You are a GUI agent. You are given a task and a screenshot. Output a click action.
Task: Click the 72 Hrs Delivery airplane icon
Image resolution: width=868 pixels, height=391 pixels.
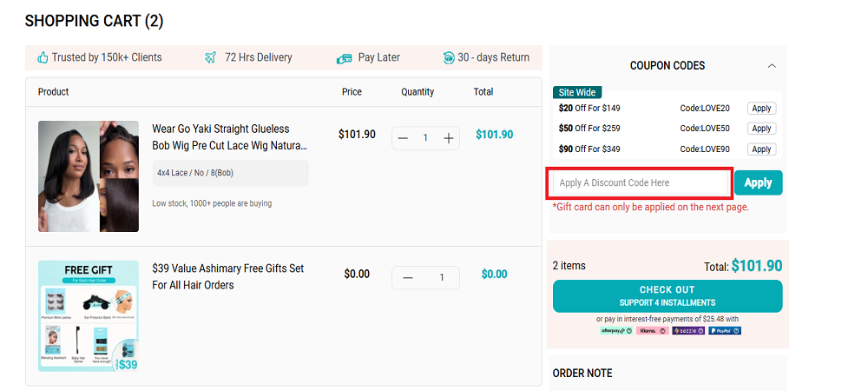[210, 57]
